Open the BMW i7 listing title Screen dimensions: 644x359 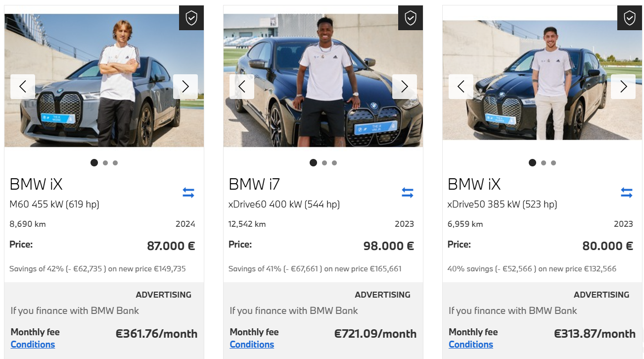[x=254, y=185]
